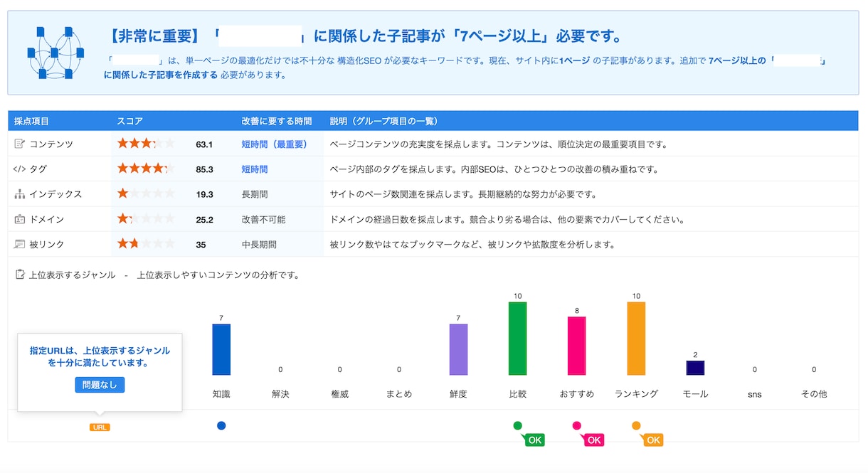Click the sns axis label
This screenshot has width=868, height=473.
[x=755, y=394]
